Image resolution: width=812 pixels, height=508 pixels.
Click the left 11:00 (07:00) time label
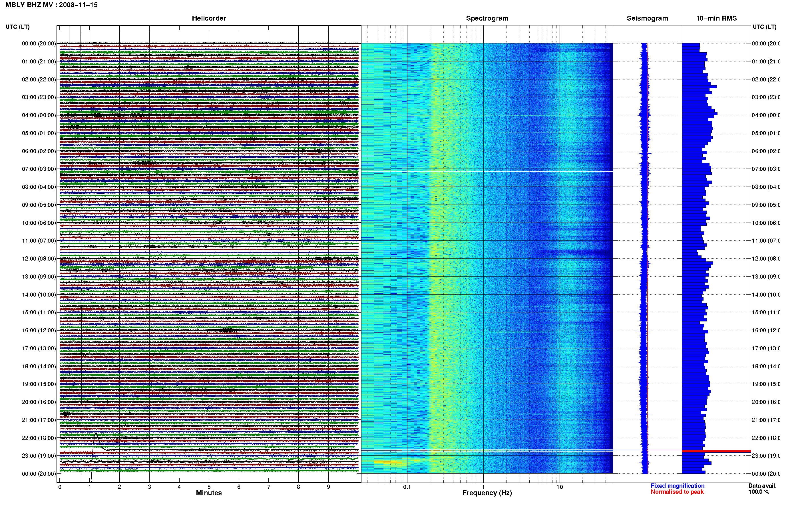point(39,241)
